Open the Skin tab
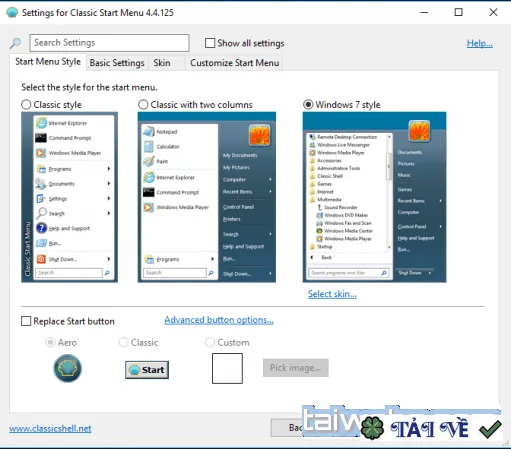Viewport: 511px width, 449px height. point(162,63)
